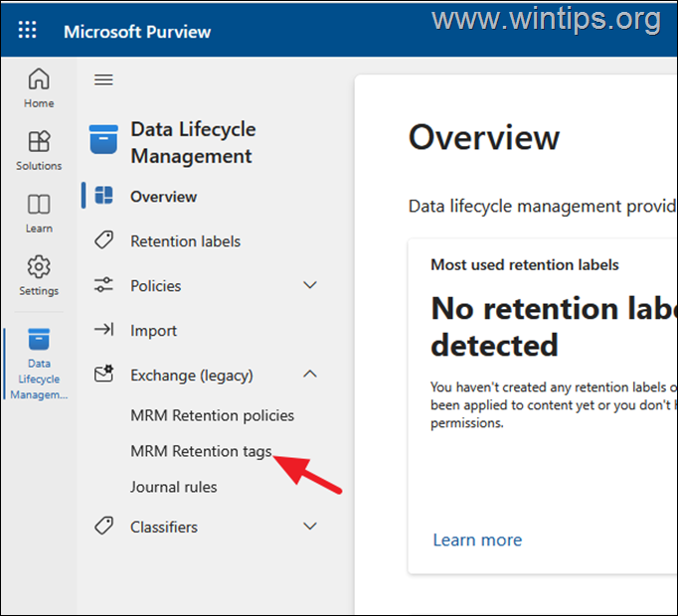Click the Data Lifecycle Management heading
678x616 pixels.
(x=193, y=142)
